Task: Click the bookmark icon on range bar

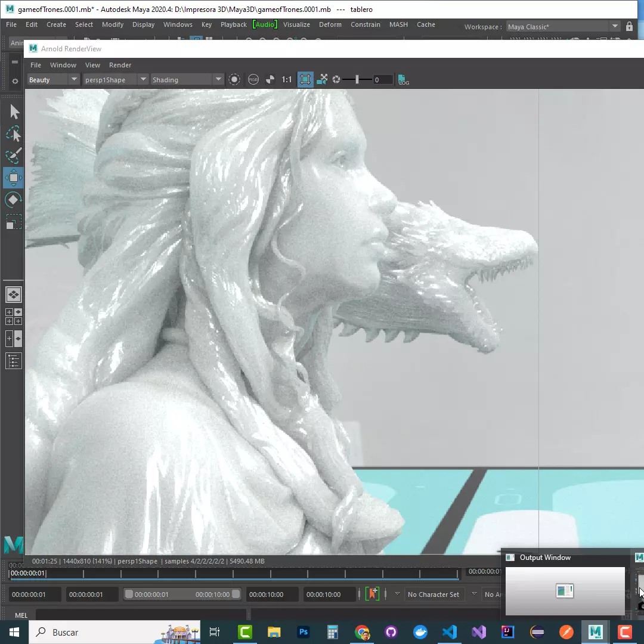Action: click(373, 594)
